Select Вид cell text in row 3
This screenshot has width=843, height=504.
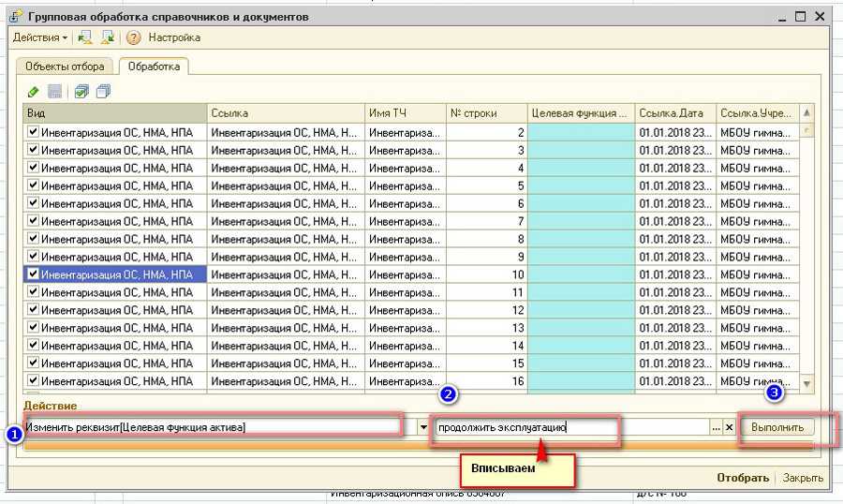[117, 150]
